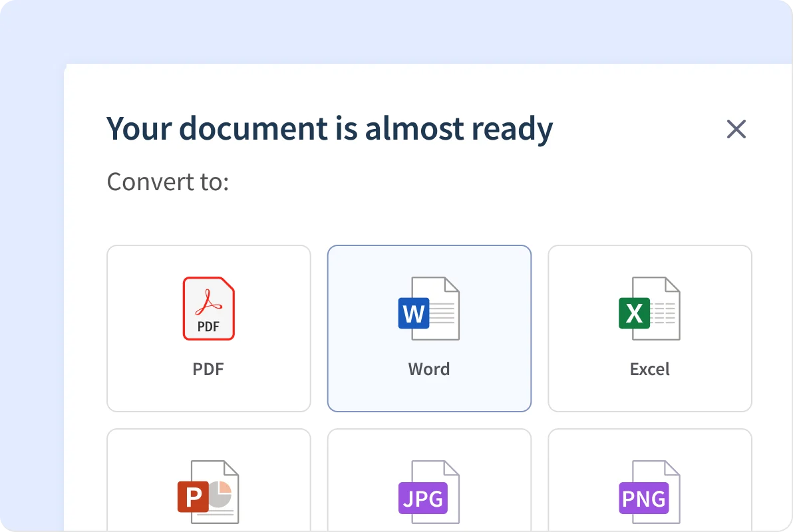Image resolution: width=793 pixels, height=532 pixels.
Task: Click the Excel label text
Action: [650, 368]
